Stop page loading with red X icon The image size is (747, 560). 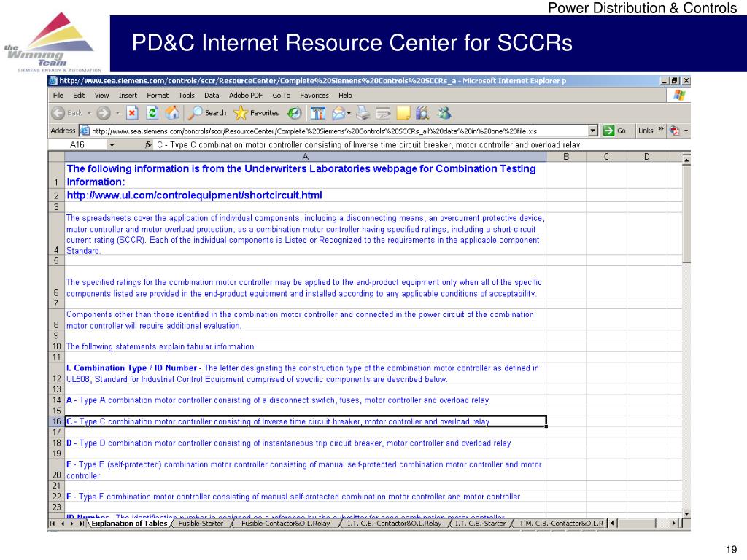(133, 113)
